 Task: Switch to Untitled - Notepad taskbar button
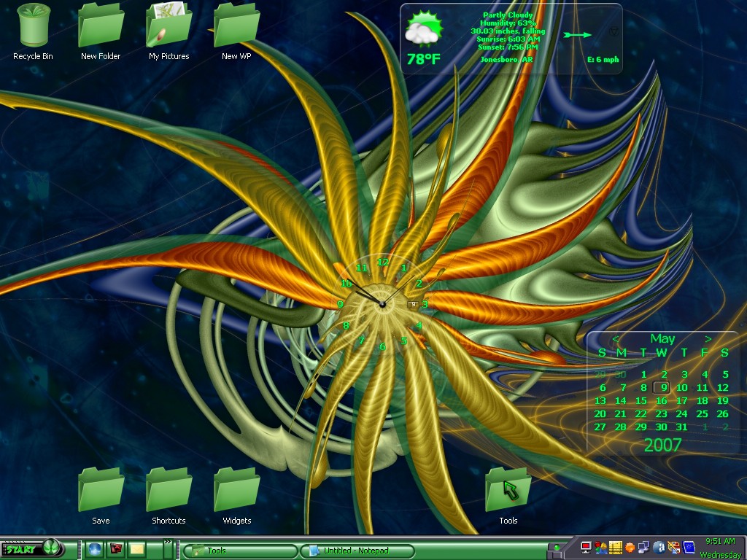[x=357, y=551]
